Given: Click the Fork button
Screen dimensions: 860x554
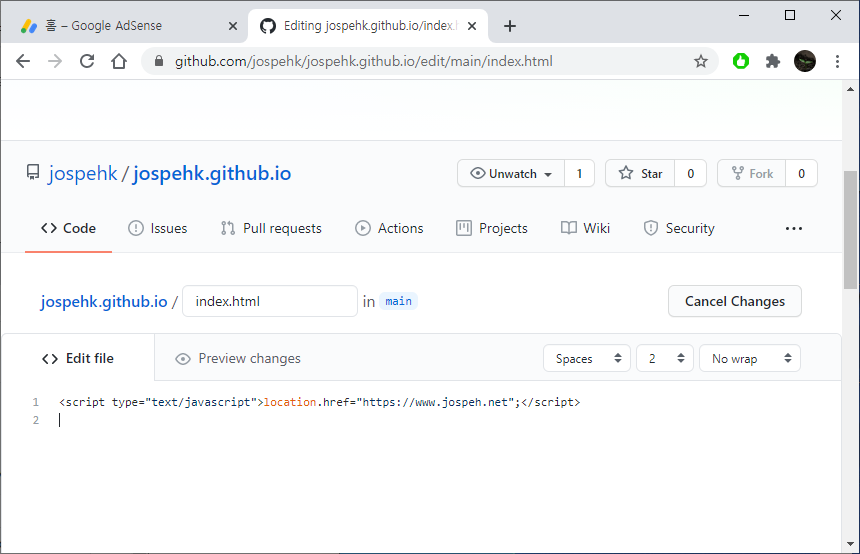Looking at the screenshot, I should (751, 173).
